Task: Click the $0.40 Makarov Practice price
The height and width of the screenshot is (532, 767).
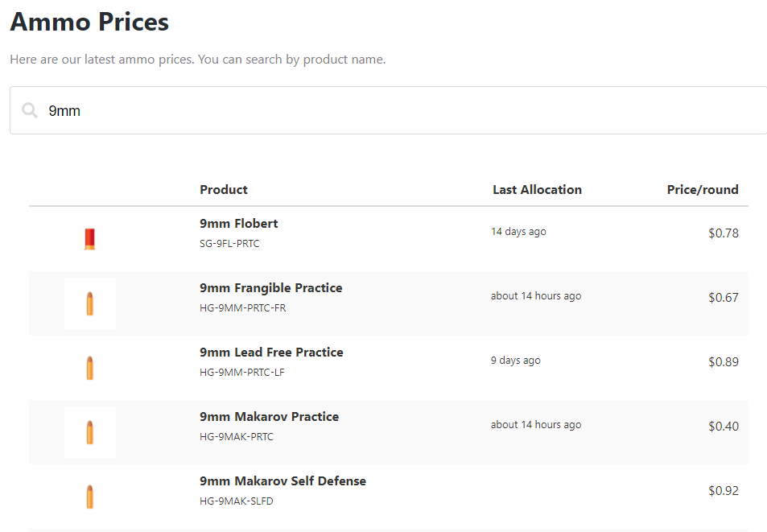Action: point(723,427)
